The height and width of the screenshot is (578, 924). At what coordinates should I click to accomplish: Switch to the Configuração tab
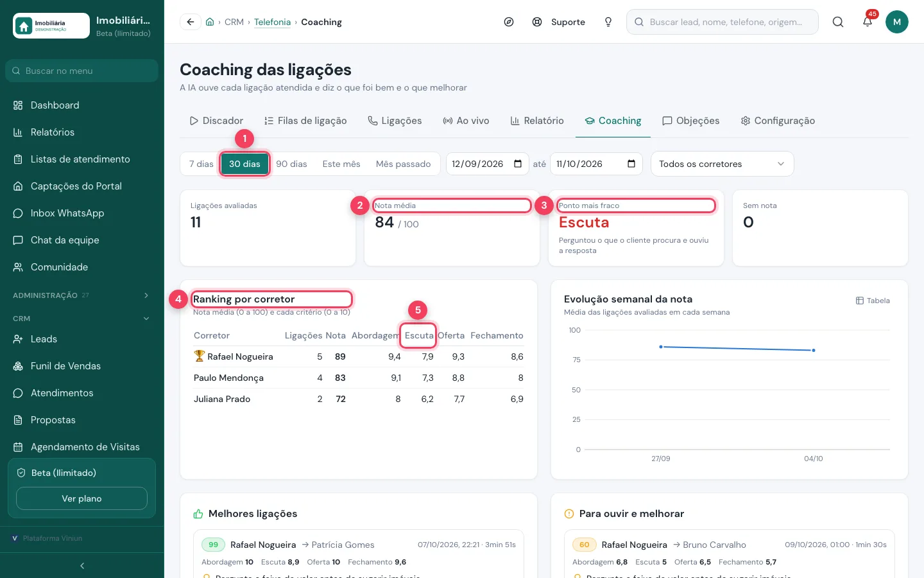pos(778,121)
